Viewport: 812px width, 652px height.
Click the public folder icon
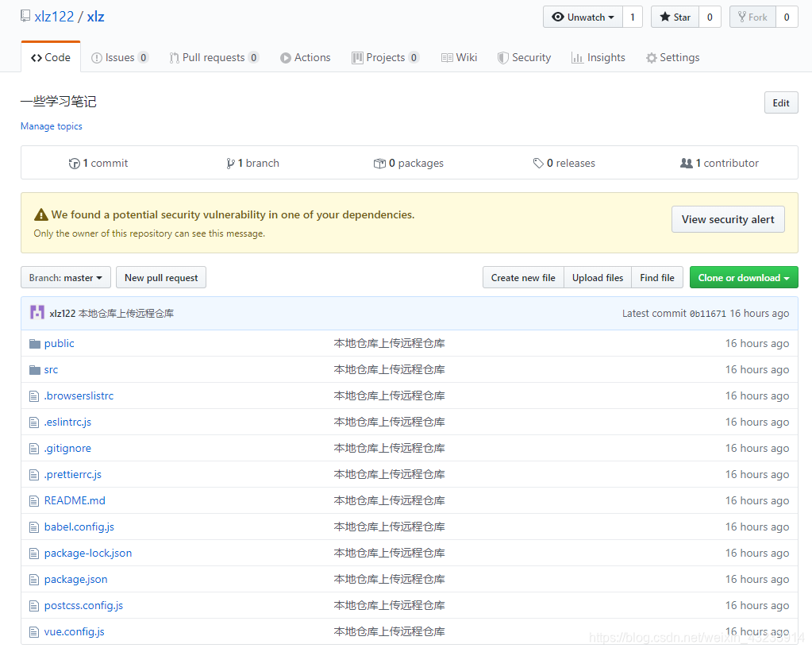(x=35, y=344)
